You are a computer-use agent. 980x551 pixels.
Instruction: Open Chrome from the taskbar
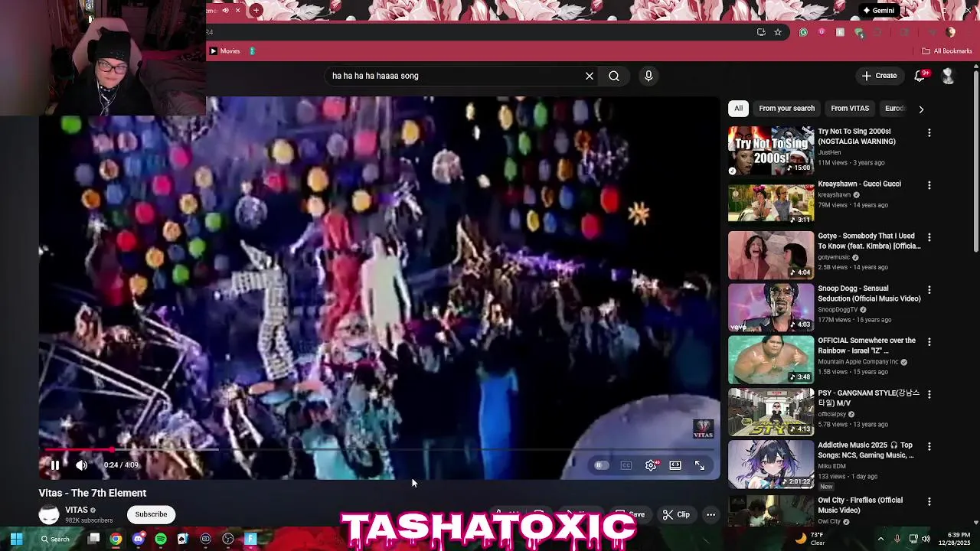click(116, 539)
